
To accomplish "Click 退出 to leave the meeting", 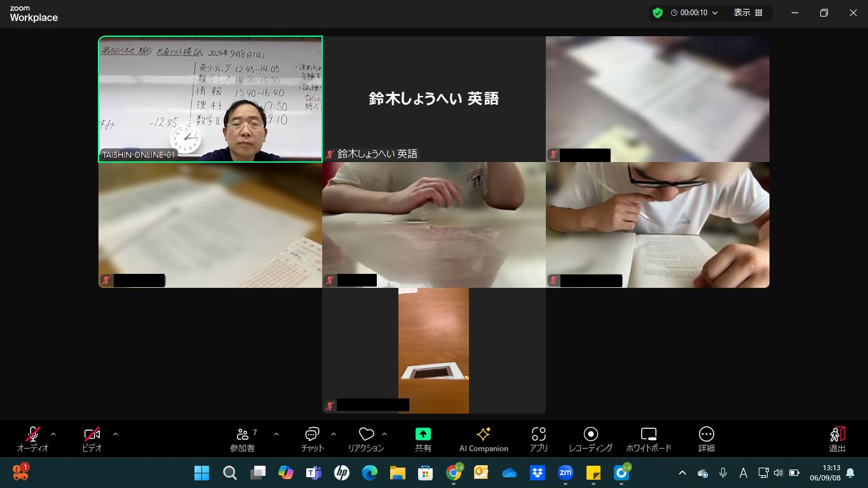I will coord(837,438).
